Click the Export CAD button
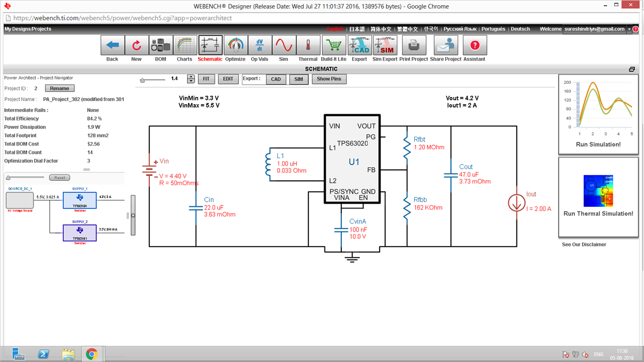This screenshot has height=362, width=644. pyautogui.click(x=276, y=80)
